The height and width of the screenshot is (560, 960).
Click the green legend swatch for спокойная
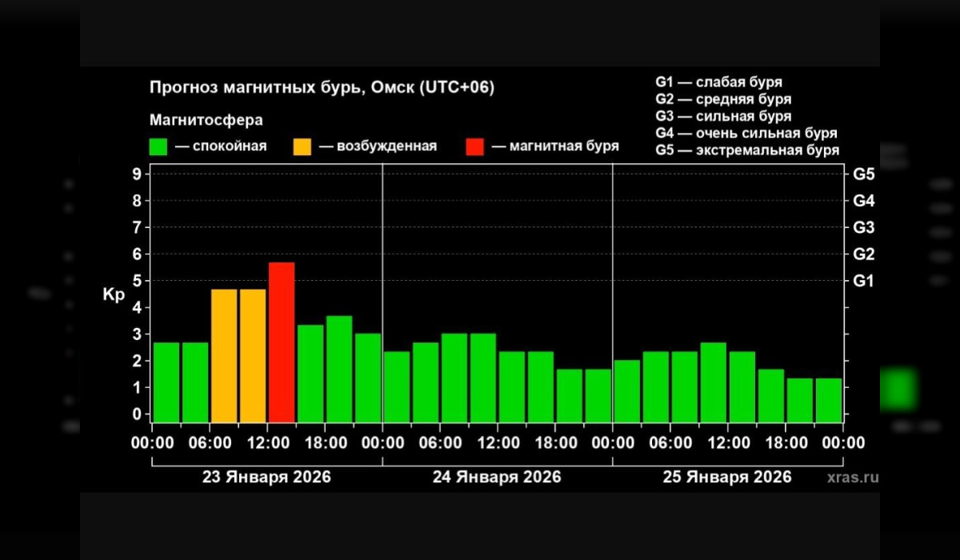158,146
